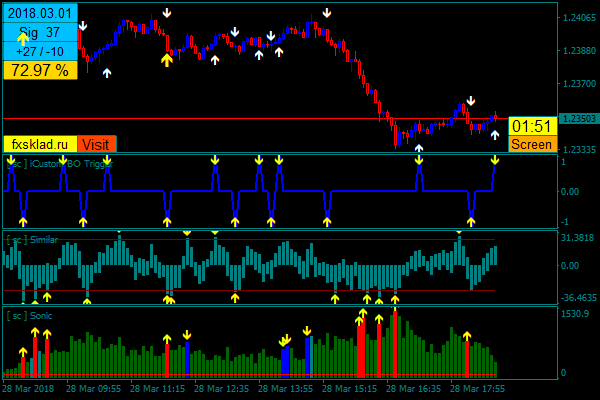Viewport: 600px width, 400px height.
Task: Click the -1 scale value in the BO Trigger panel
Action: [x=565, y=222]
